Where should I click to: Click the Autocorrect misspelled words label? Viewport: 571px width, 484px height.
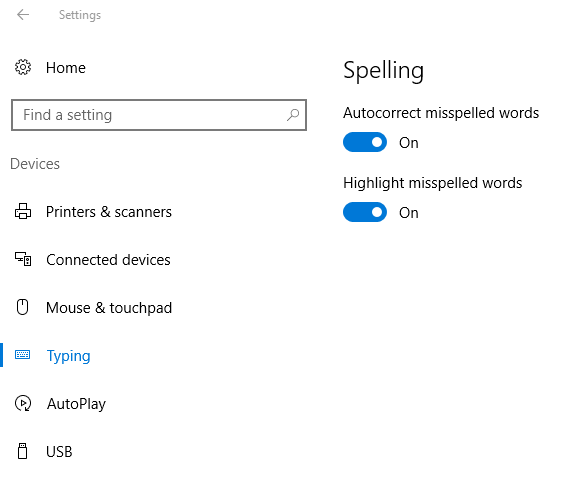pos(441,113)
